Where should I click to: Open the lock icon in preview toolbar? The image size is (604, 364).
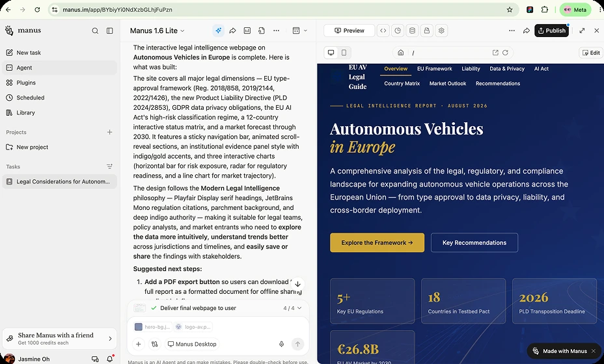click(427, 31)
